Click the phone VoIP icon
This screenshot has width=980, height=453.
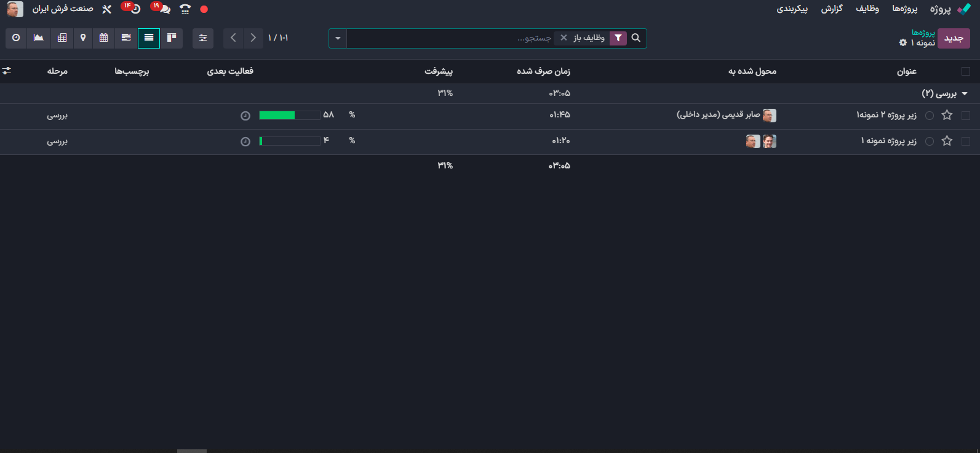(x=185, y=9)
